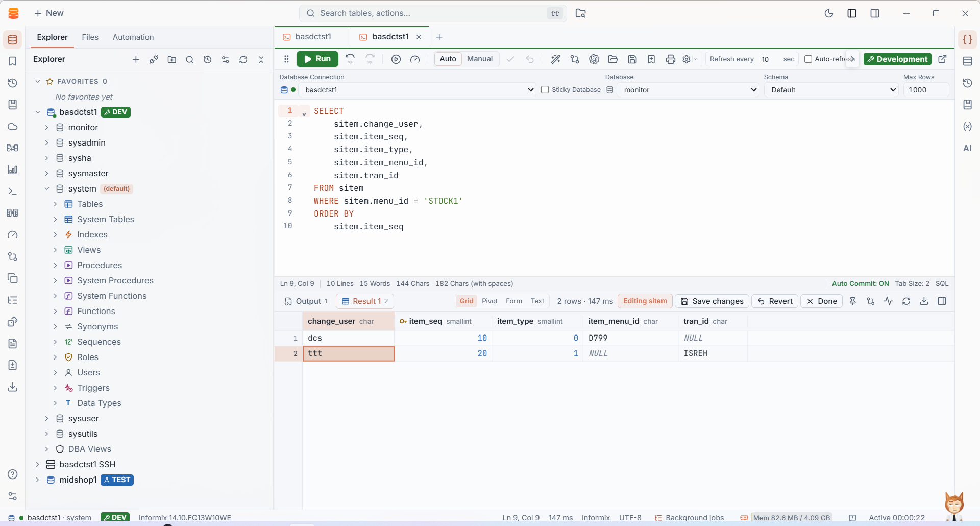Toggle the right sidebar panel icon
Viewport: 980px width, 526px height.
click(875, 13)
